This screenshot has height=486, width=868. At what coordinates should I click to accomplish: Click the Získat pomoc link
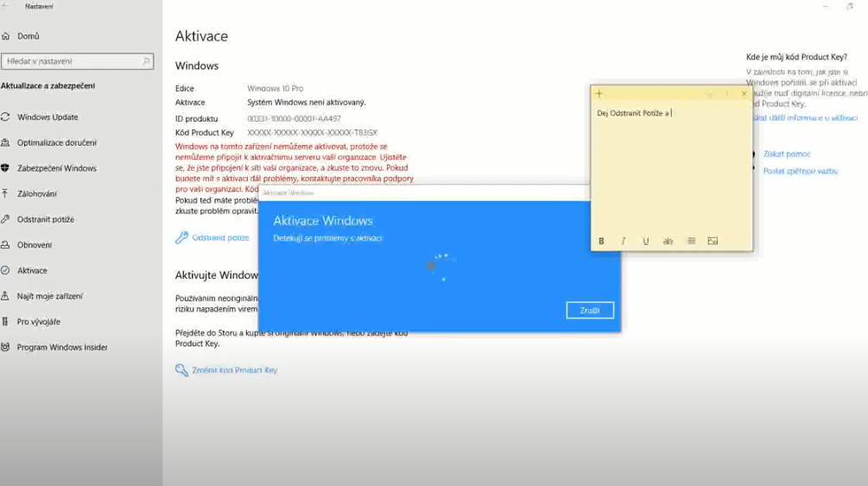point(787,154)
